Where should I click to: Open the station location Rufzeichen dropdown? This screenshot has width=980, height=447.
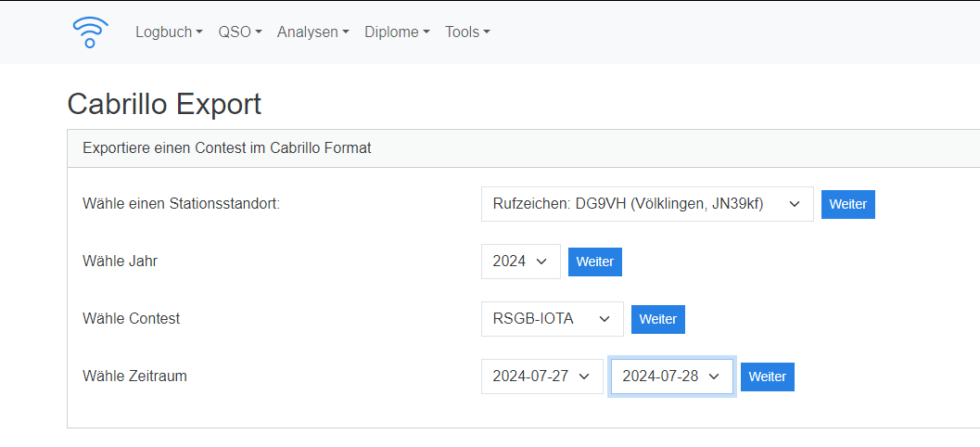pyautogui.click(x=646, y=204)
